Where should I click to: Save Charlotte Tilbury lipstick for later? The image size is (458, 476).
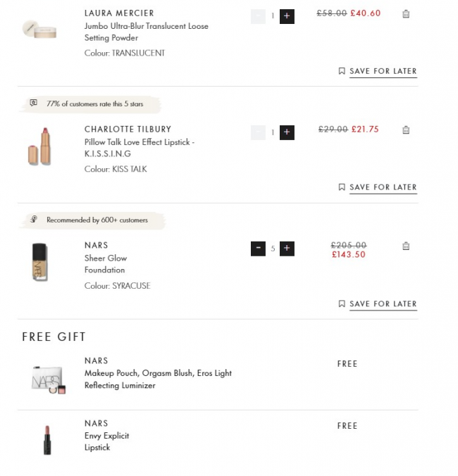(377, 187)
